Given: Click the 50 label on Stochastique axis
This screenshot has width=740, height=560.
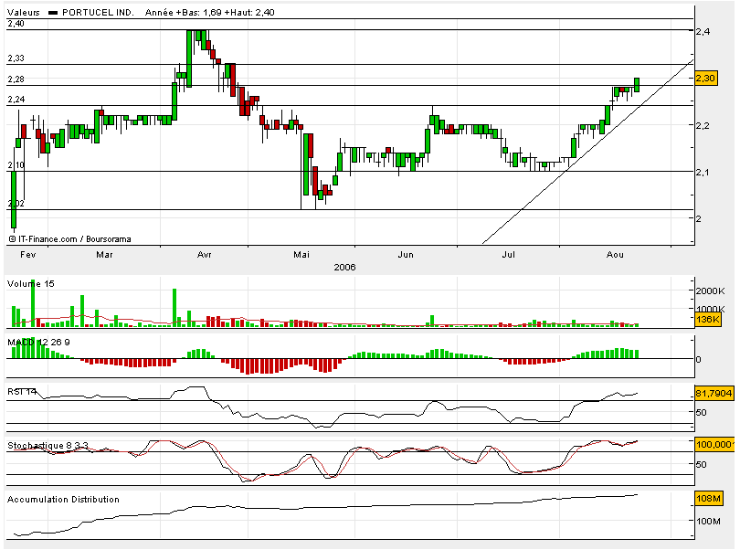Looking at the screenshot, I should tap(702, 465).
